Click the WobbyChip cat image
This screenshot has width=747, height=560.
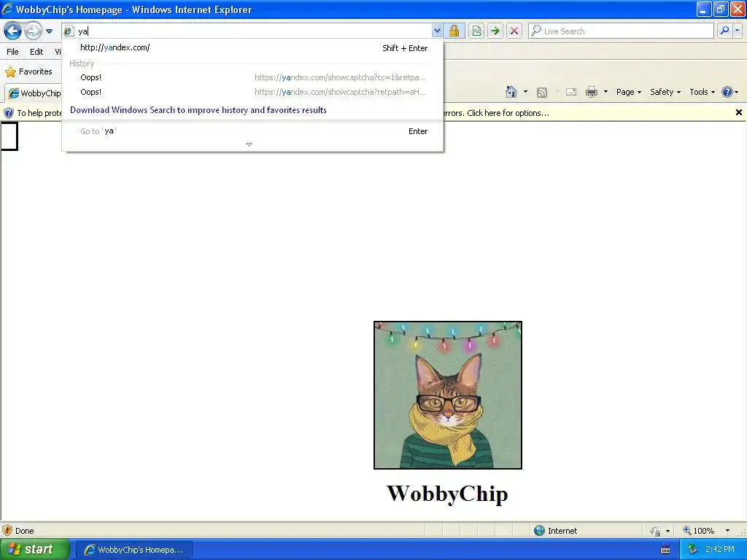(448, 394)
